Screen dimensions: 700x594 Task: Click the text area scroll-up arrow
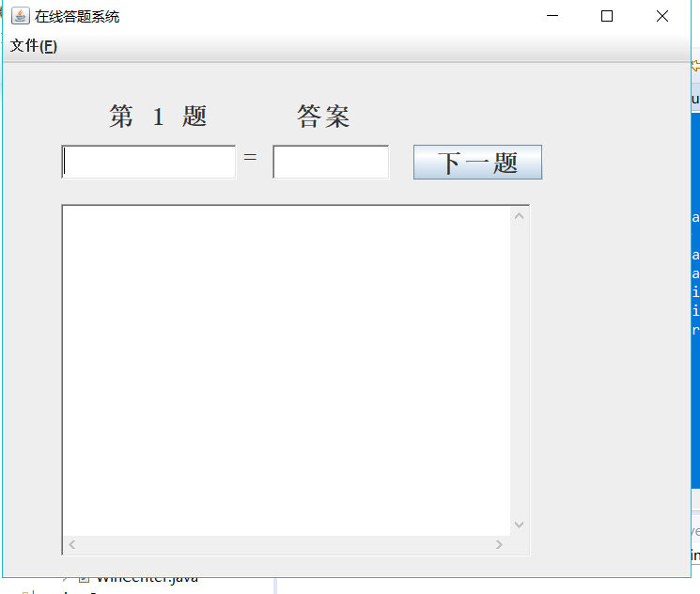(x=520, y=216)
